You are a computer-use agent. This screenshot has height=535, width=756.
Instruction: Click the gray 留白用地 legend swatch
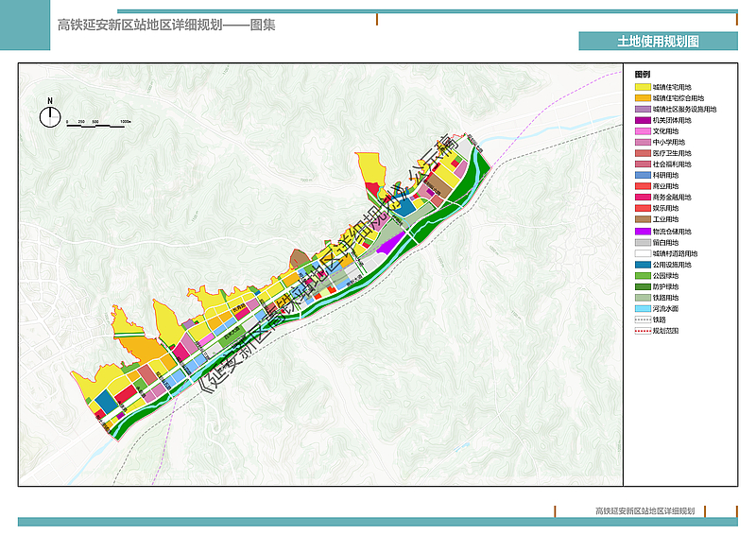pyautogui.click(x=642, y=243)
